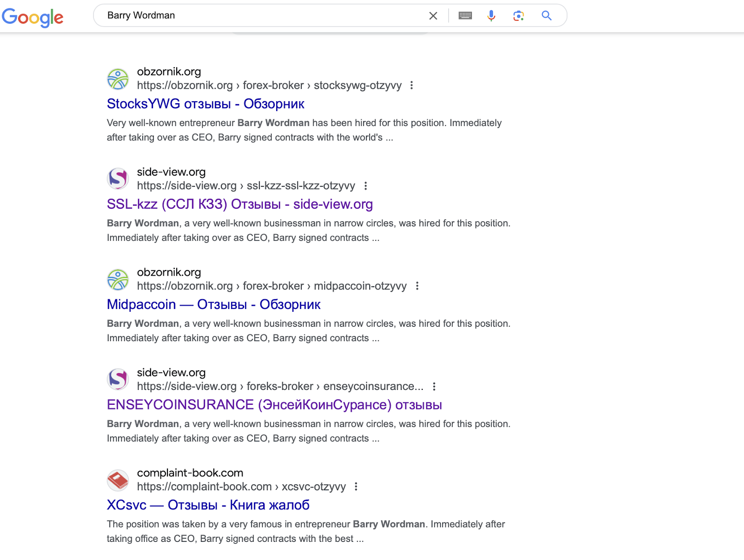Click site name obzornik.org above StocksYWG

point(169,72)
